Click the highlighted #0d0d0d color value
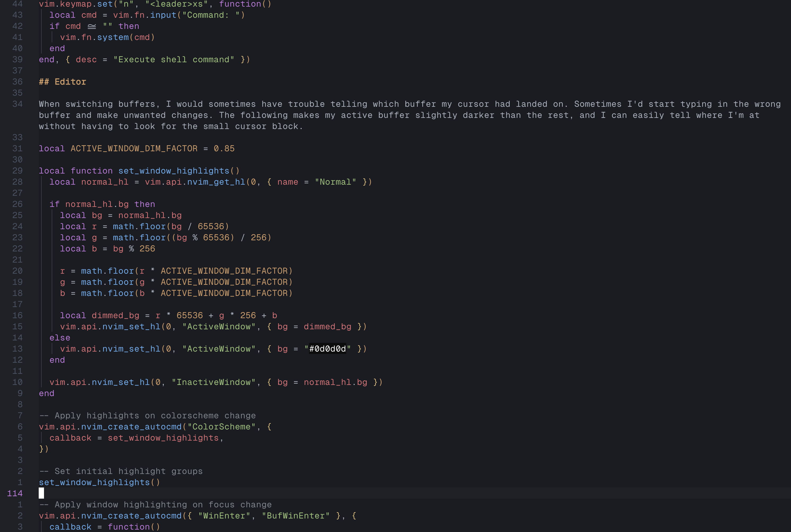The image size is (791, 532). click(x=327, y=349)
